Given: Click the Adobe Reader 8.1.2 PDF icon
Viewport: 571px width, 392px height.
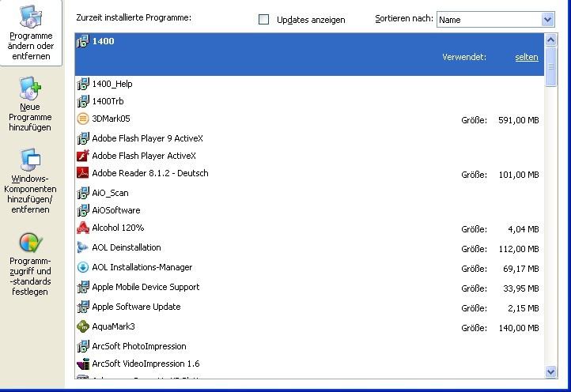Looking at the screenshot, I should 83,173.
